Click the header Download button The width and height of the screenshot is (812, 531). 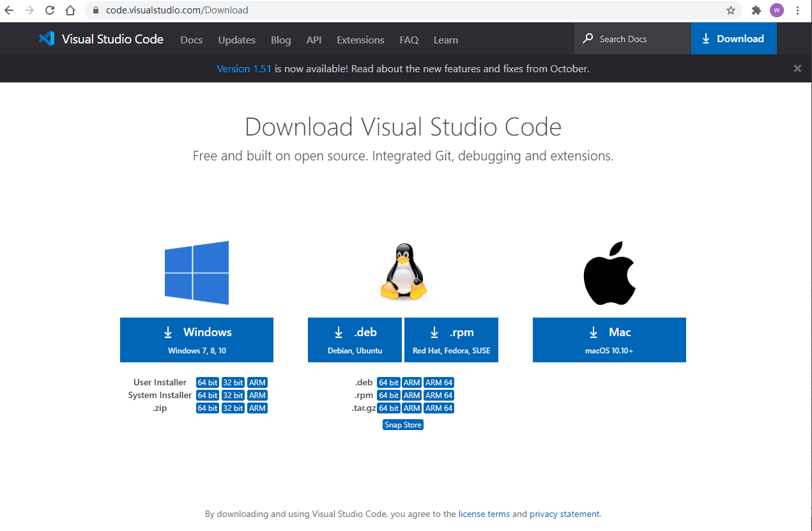(x=734, y=39)
